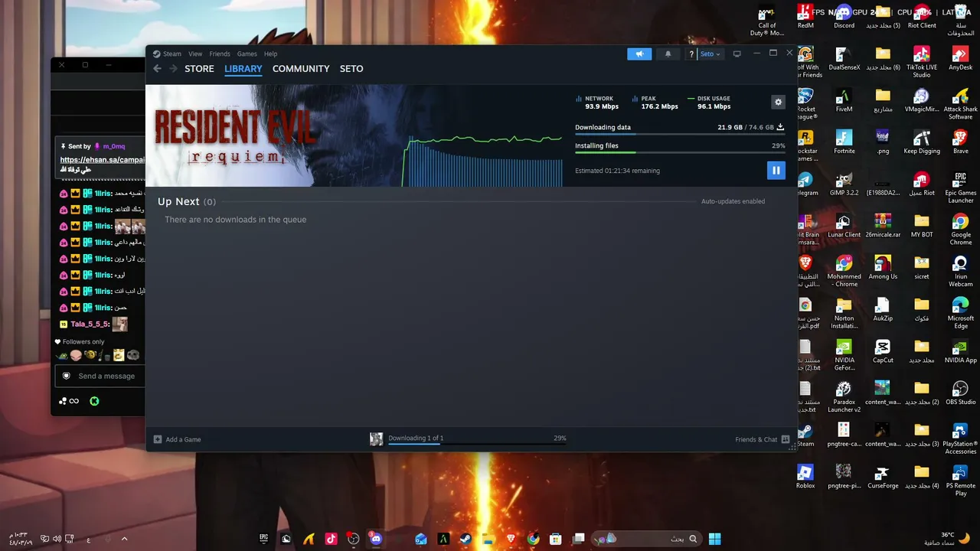Open the OBS Studio desktop shortcut

960,393
